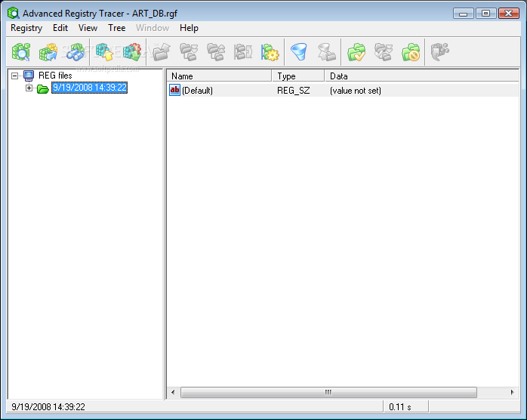Collapse the REG files tree node
The height and width of the screenshot is (420, 527).
pyautogui.click(x=14, y=76)
